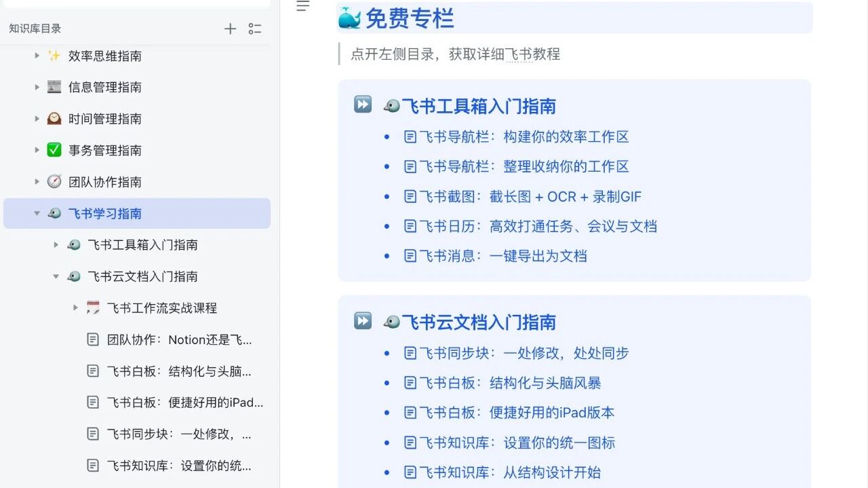This screenshot has width=868, height=488.
Task: Click bird icon beside 飞书学习指南
Action: tap(54, 213)
